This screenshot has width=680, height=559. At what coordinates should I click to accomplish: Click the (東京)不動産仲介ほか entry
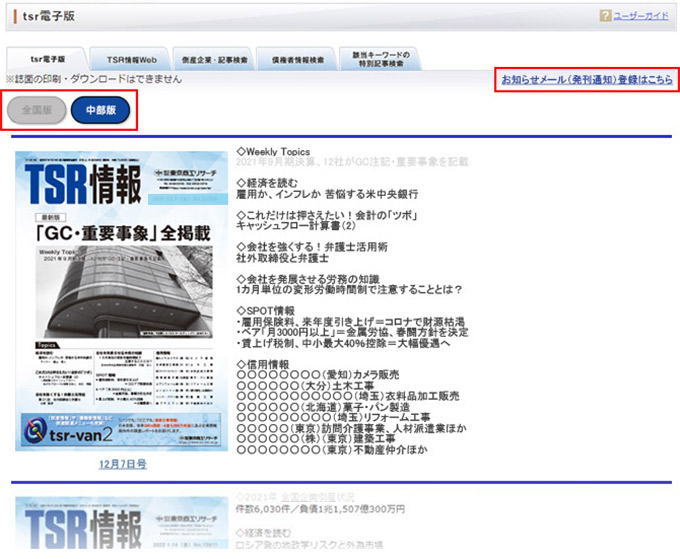(332, 450)
